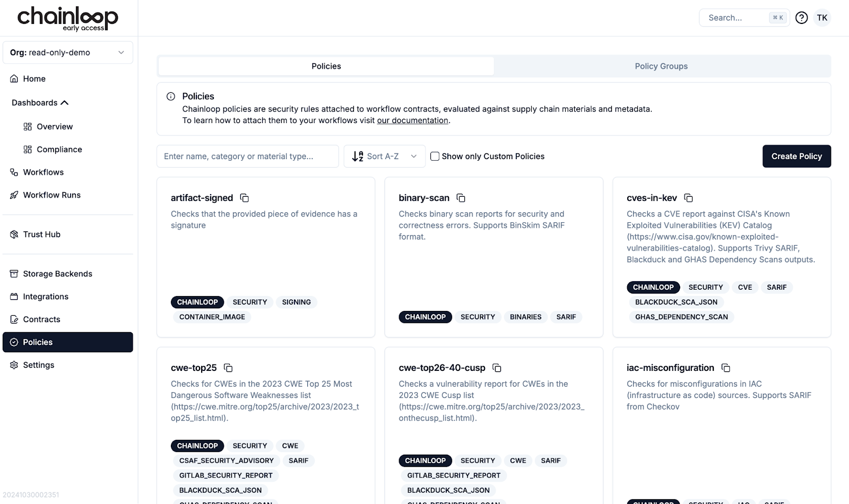
Task: Open the our documentation link
Action: (x=412, y=120)
